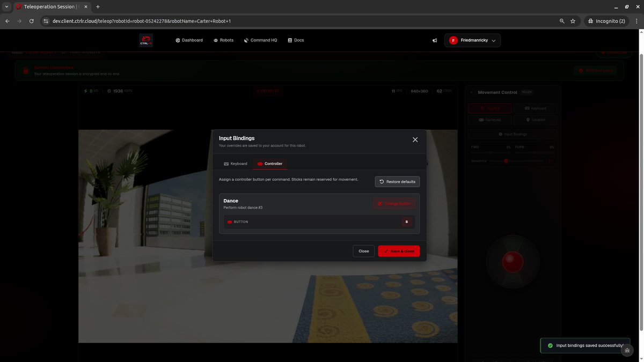Open the Chrome three-dot menu
This screenshot has height=362, width=644.
[x=636, y=21]
